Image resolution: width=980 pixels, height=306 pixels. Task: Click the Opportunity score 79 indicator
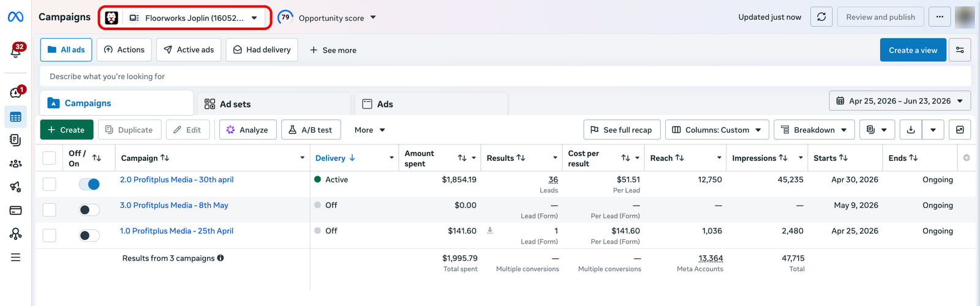(x=285, y=17)
